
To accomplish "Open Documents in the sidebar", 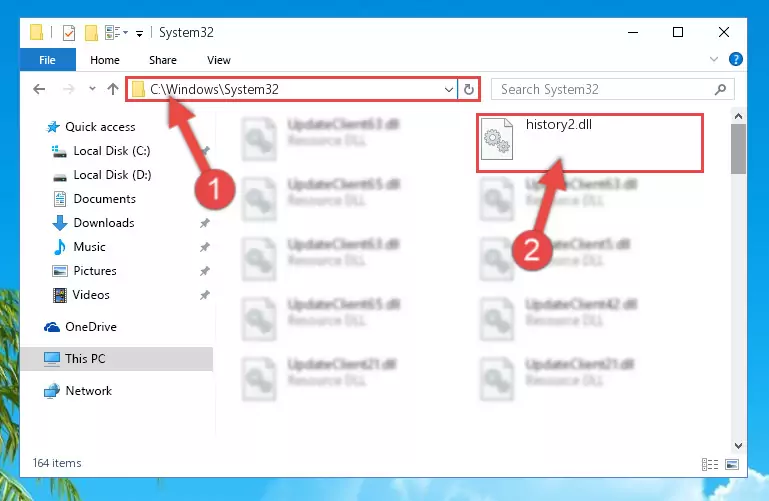I will (x=104, y=199).
